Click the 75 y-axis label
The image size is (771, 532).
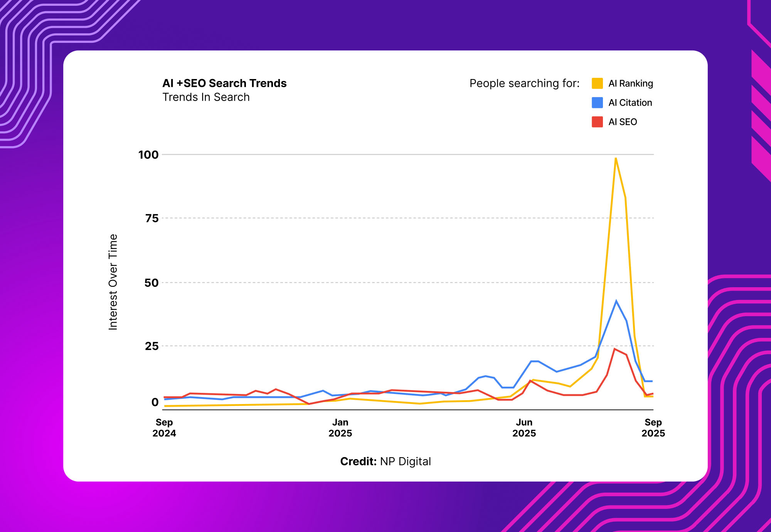point(152,219)
